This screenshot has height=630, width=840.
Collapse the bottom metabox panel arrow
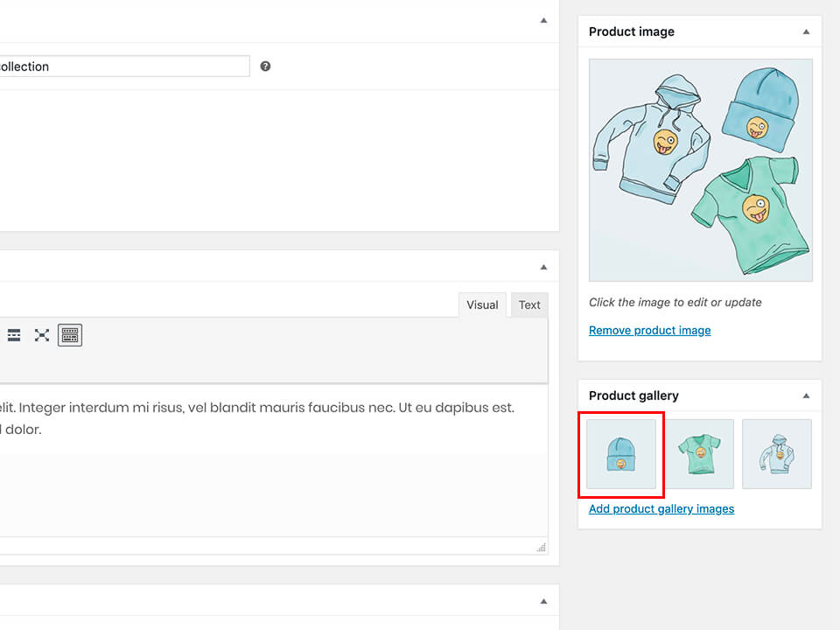pyautogui.click(x=543, y=601)
